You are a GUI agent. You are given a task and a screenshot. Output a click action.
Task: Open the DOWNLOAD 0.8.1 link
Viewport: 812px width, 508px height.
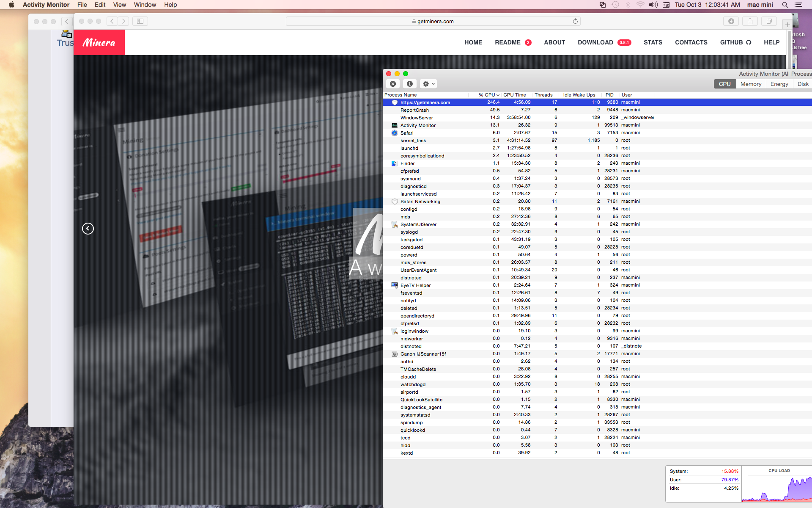pos(604,42)
